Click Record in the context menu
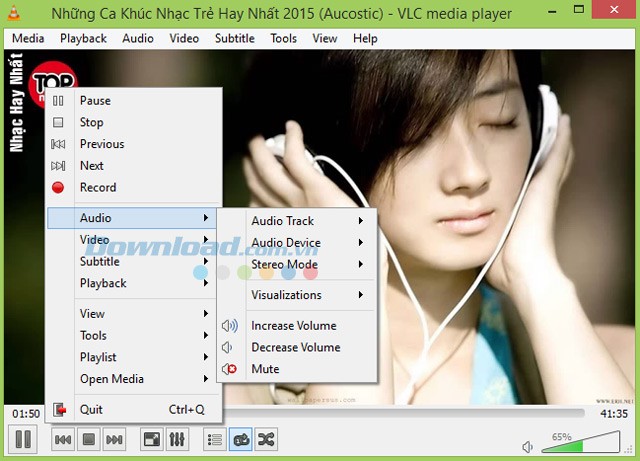640x461 pixels. [x=98, y=187]
